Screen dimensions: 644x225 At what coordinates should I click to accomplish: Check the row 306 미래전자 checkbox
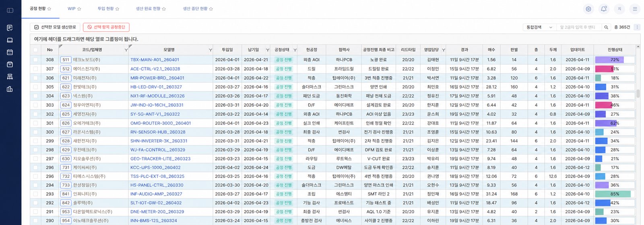35,78
